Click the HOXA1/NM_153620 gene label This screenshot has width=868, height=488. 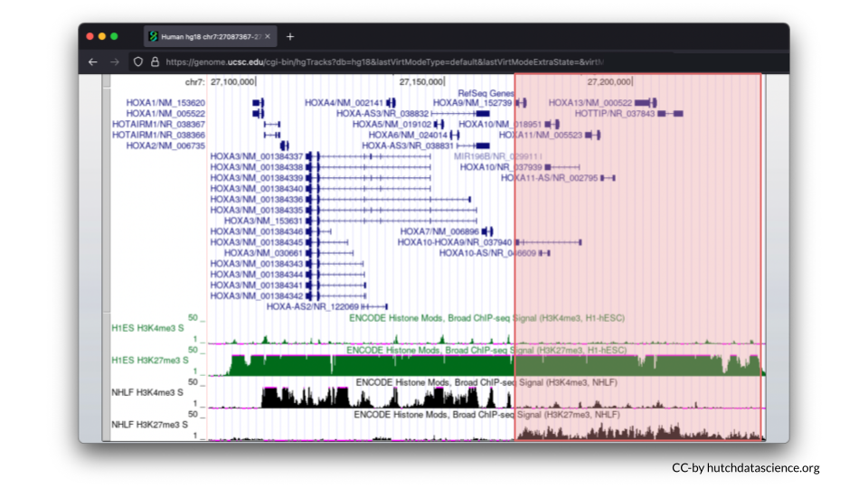point(165,103)
